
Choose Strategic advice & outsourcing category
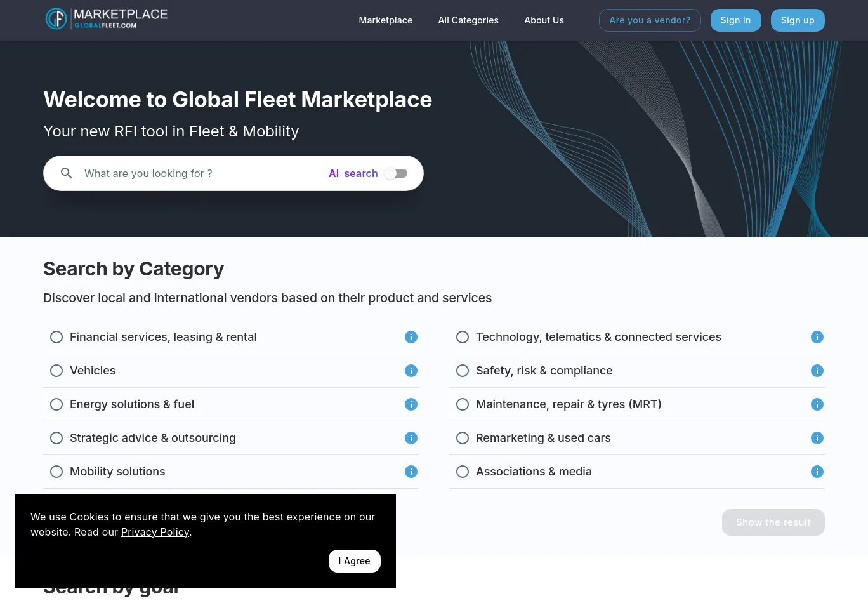point(56,438)
